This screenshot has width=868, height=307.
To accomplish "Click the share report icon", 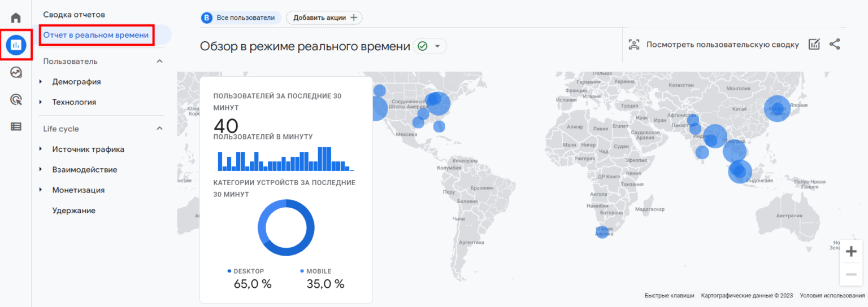I will 835,45.
